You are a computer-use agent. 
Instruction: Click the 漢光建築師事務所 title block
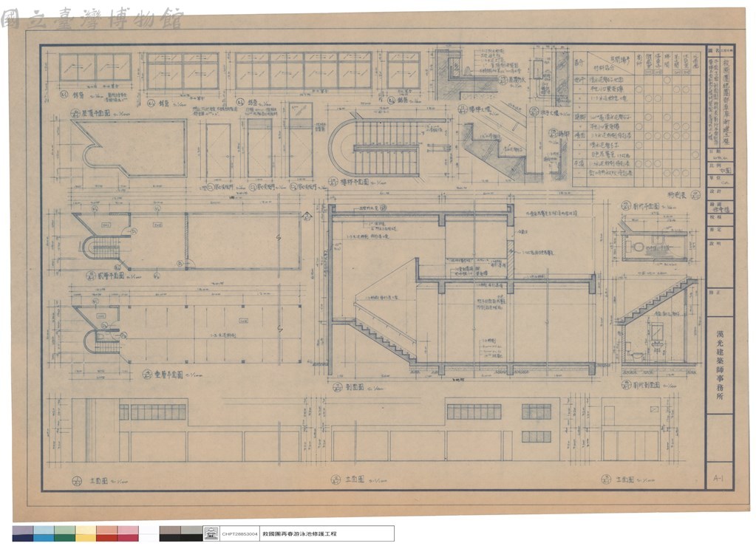(x=719, y=365)
